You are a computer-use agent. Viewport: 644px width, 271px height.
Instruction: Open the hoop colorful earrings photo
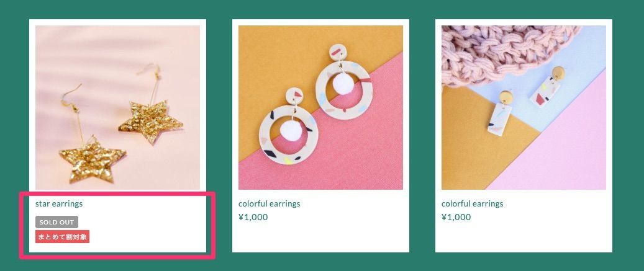click(x=320, y=107)
